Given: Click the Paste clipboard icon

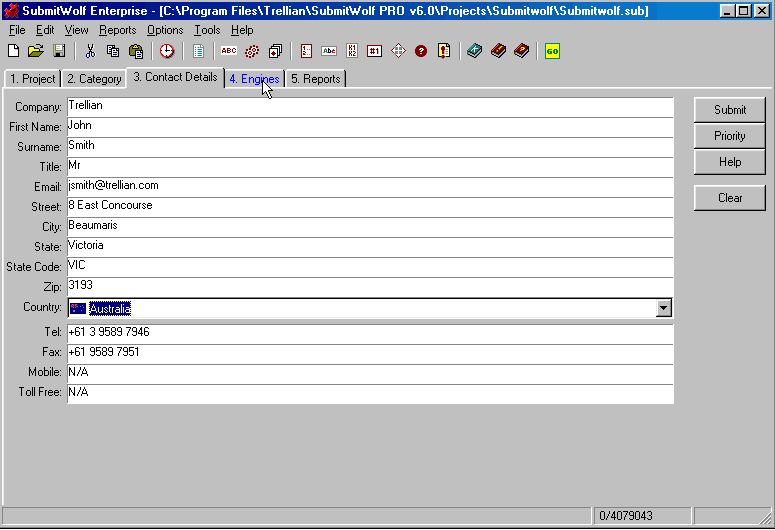Looking at the screenshot, I should (x=135, y=51).
